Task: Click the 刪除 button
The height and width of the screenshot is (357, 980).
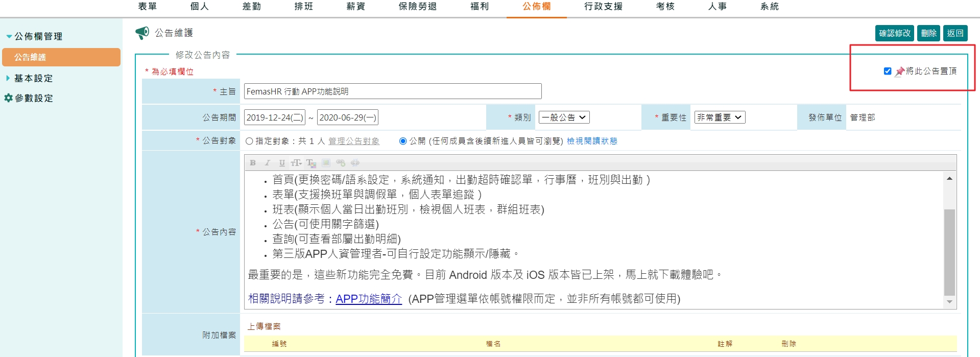Action: tap(929, 33)
